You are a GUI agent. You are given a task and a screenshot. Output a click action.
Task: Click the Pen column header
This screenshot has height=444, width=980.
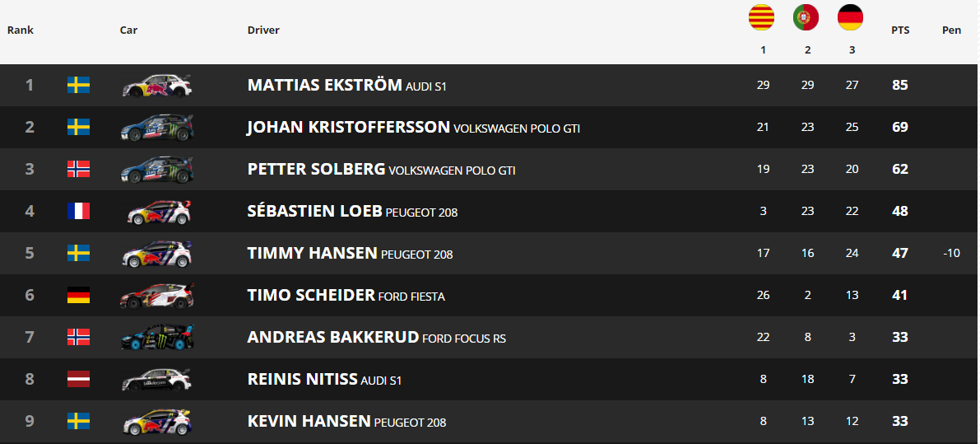951,30
